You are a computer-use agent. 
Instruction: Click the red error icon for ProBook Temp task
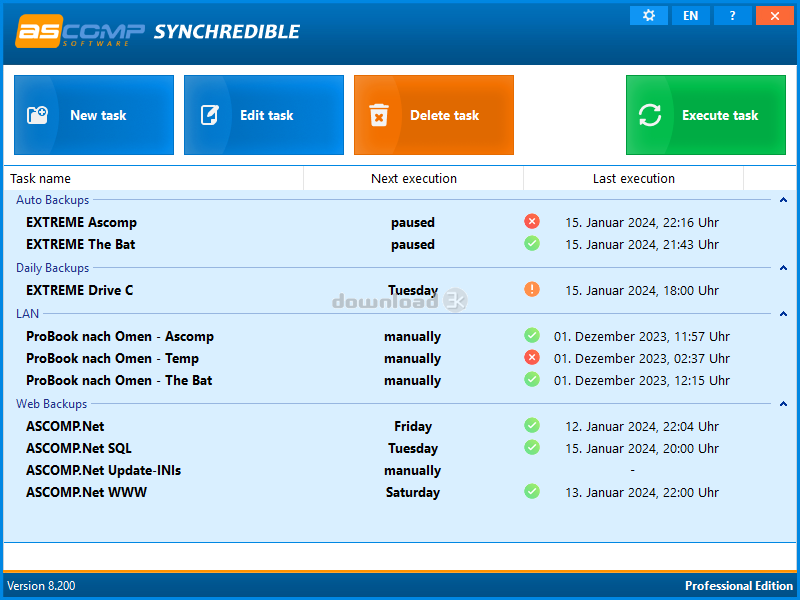(532, 357)
